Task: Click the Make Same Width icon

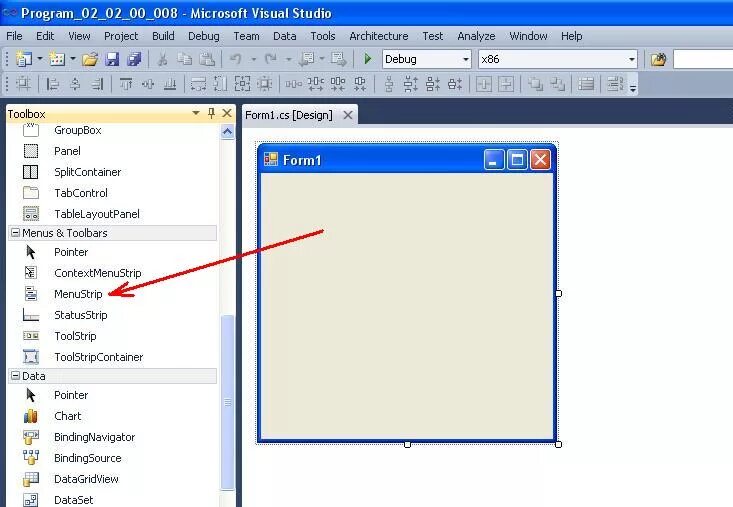Action: pos(198,85)
